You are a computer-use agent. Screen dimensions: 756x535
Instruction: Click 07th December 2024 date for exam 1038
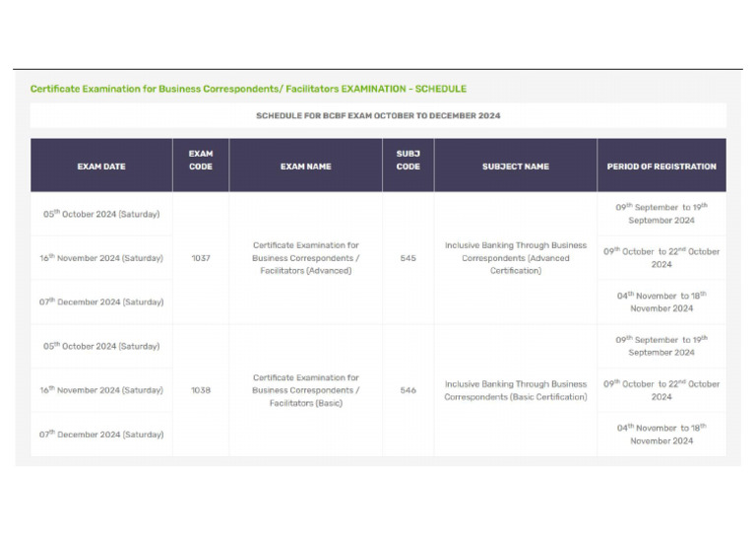(x=101, y=435)
